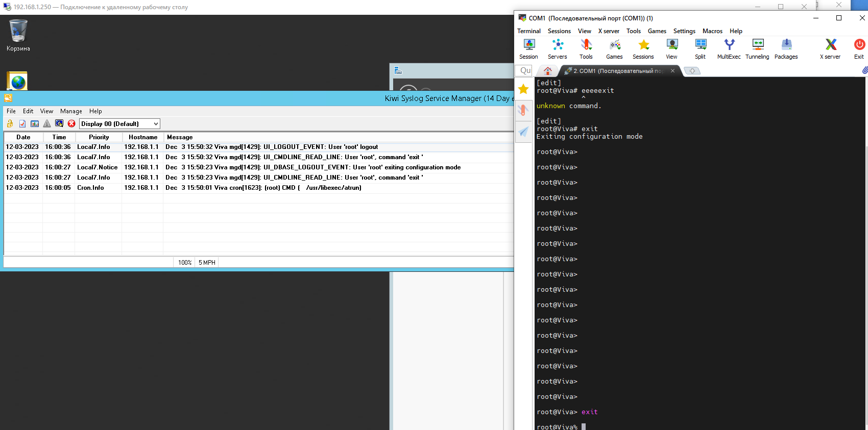Switch to the COM1 terminal tab
868x430 pixels.
[618, 71]
